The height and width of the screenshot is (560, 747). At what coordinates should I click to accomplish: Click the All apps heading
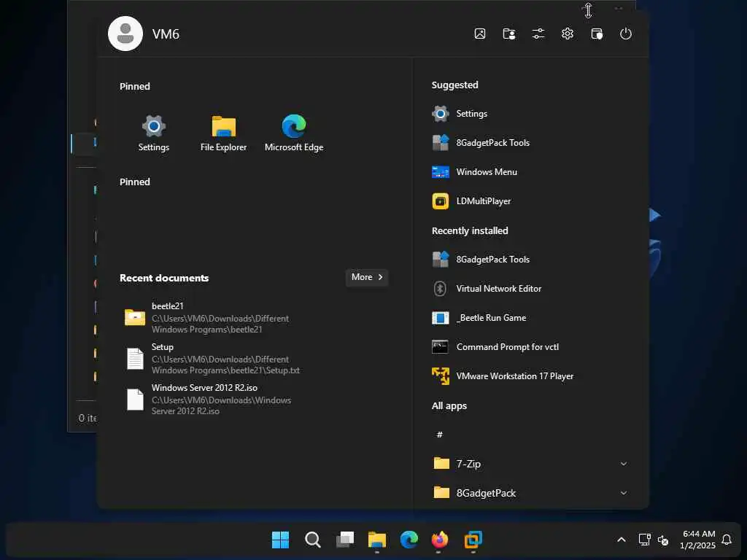[x=449, y=405]
